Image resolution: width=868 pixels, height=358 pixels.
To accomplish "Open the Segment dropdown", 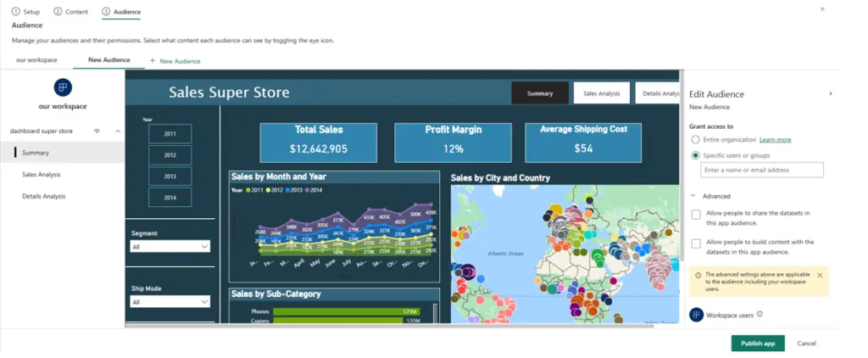I will pos(170,246).
